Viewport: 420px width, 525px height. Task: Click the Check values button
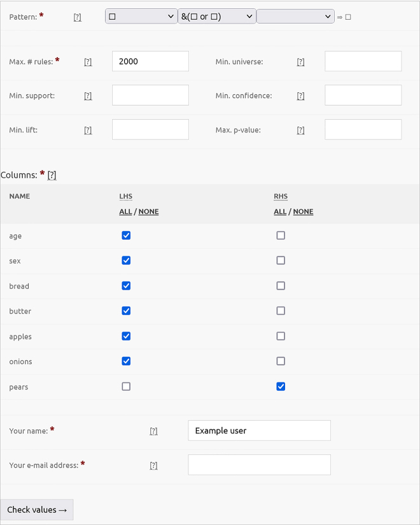pos(37,510)
